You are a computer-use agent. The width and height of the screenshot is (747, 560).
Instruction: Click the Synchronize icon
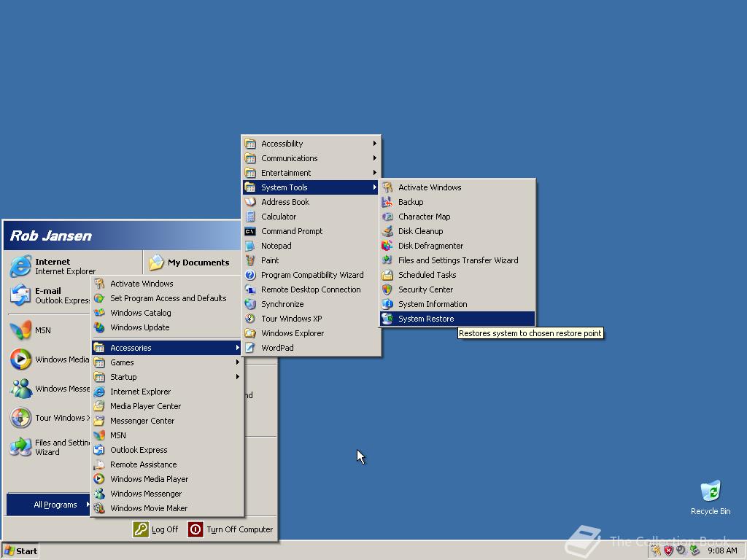pyautogui.click(x=250, y=304)
